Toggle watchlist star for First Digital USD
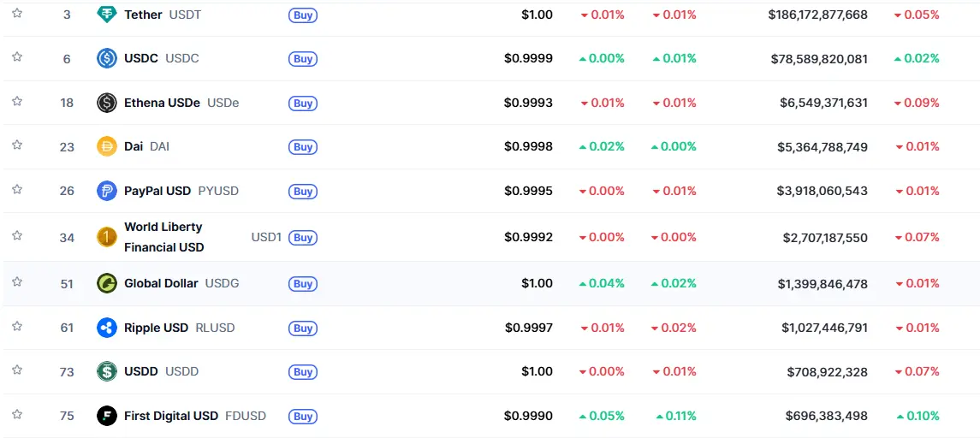980x438 pixels. coord(17,414)
